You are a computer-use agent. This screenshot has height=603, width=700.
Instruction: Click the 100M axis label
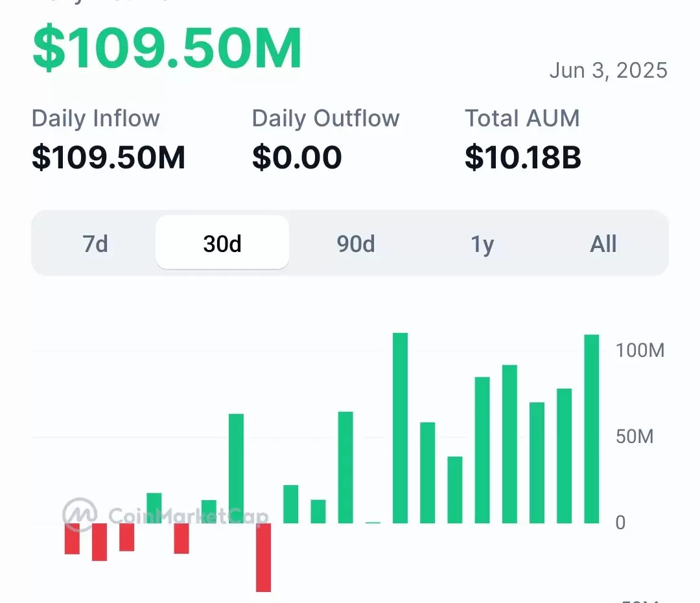640,350
